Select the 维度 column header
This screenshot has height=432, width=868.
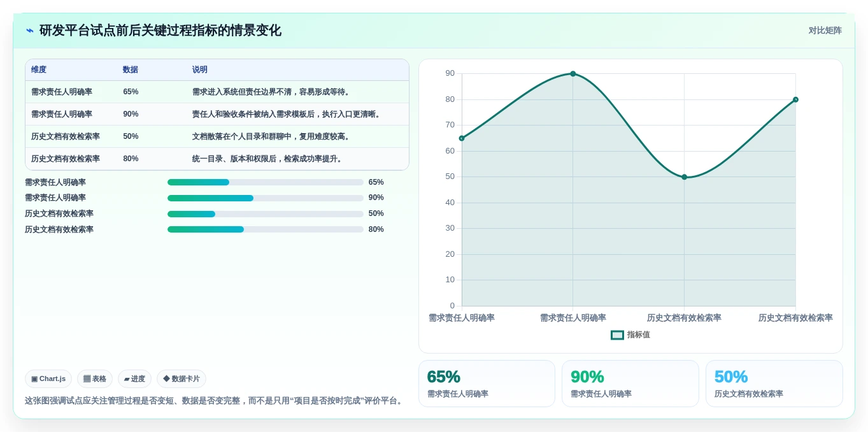coord(39,69)
